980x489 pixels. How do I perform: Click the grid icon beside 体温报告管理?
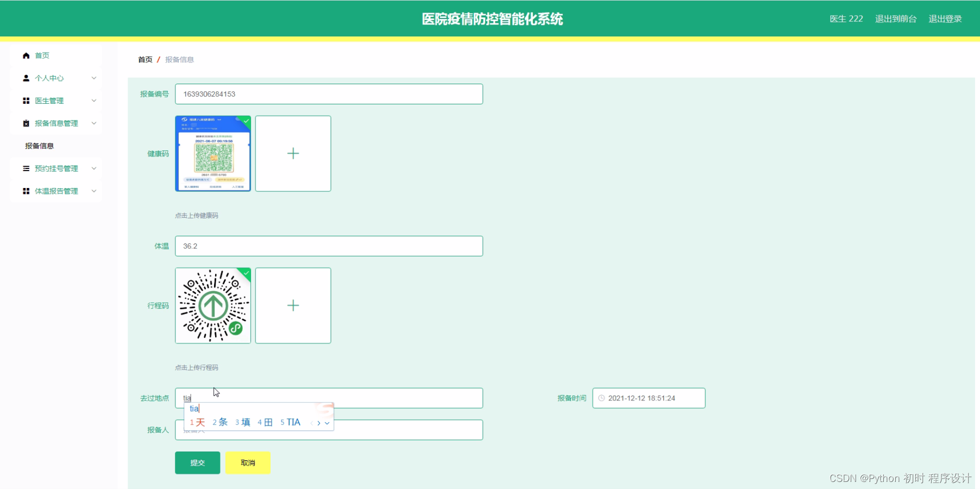[x=26, y=191]
